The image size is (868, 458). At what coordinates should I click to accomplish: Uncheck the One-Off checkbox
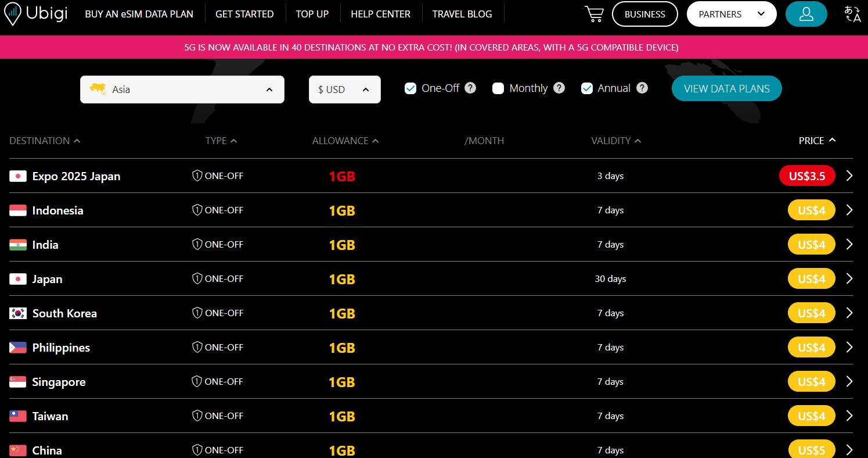[x=410, y=88]
